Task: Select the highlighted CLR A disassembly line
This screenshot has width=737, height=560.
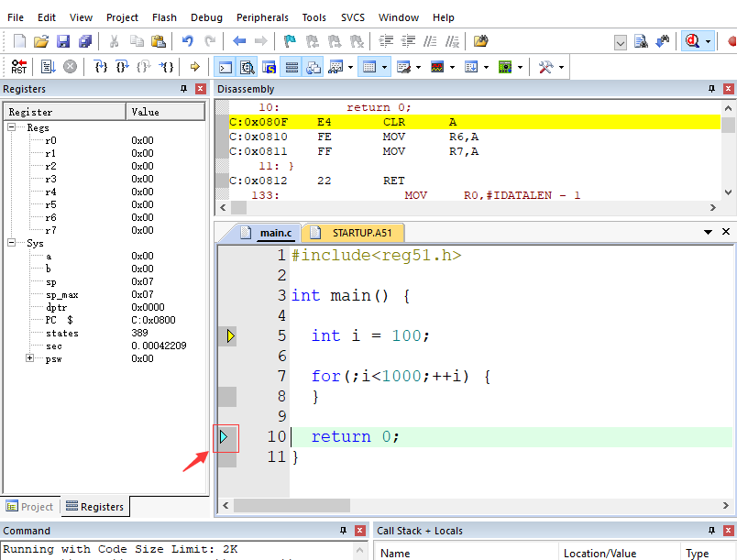Action: pos(475,122)
